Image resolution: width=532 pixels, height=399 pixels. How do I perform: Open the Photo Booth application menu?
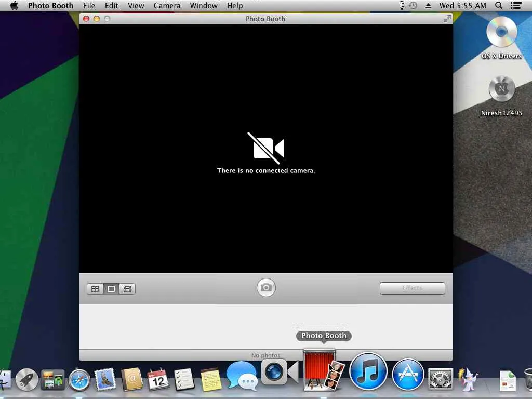50,5
